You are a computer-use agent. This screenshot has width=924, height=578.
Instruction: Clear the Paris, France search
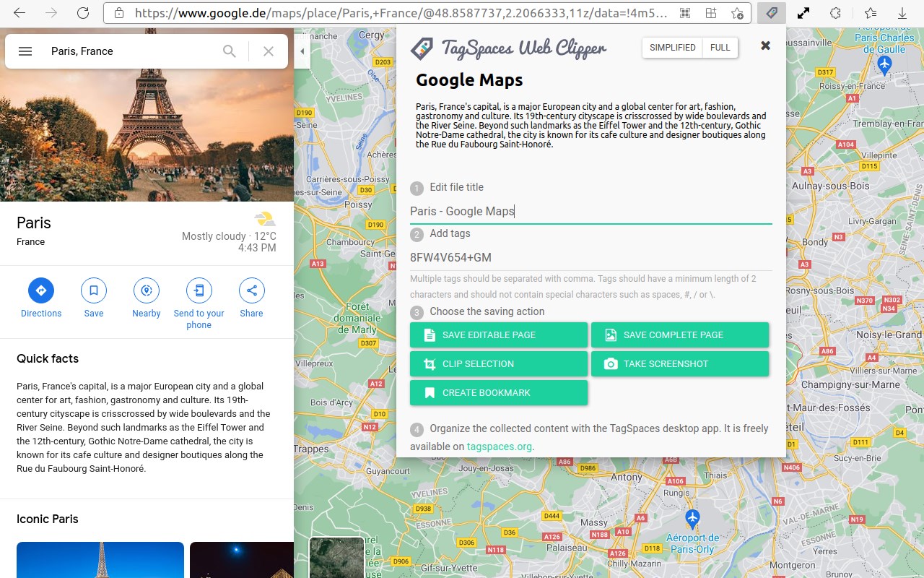269,51
